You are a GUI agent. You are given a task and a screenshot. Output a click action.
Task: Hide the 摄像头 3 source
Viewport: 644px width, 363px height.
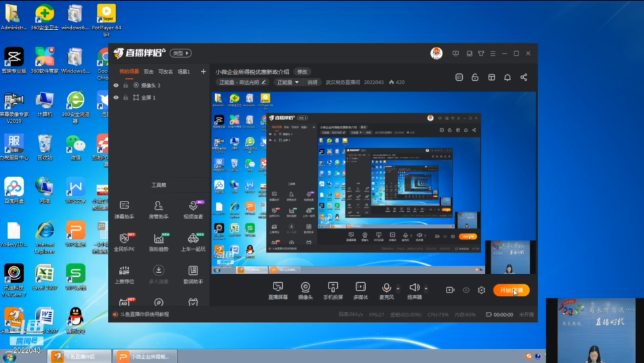116,85
